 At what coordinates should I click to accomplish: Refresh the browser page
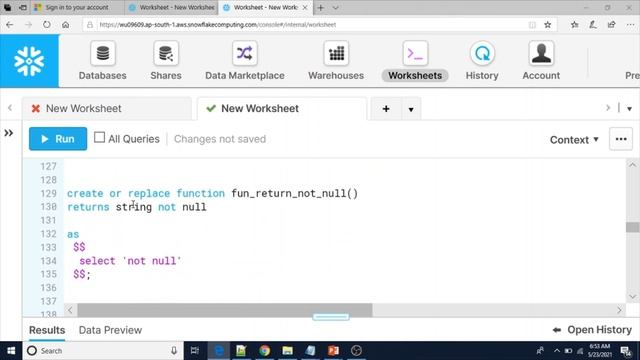(47, 25)
